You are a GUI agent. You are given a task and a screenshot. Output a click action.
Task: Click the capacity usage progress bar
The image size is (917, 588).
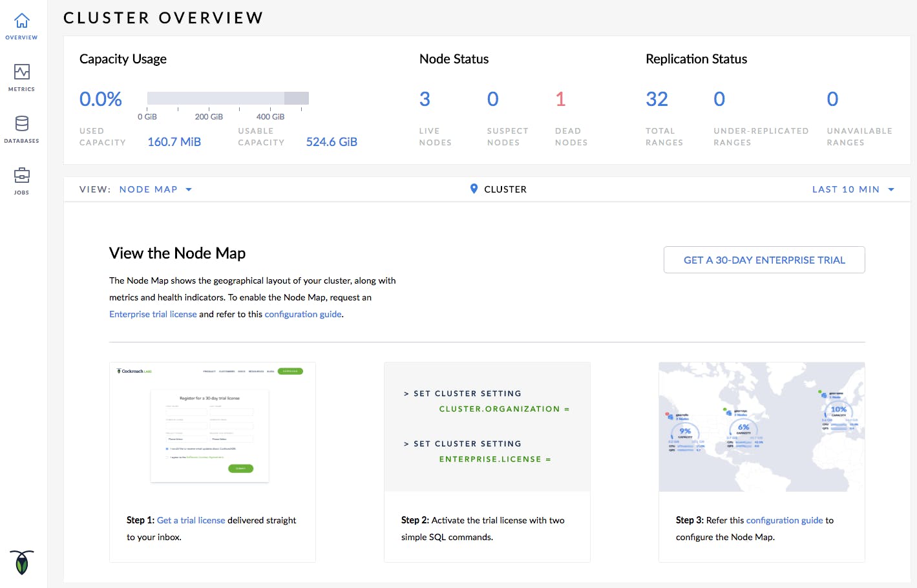point(227,98)
